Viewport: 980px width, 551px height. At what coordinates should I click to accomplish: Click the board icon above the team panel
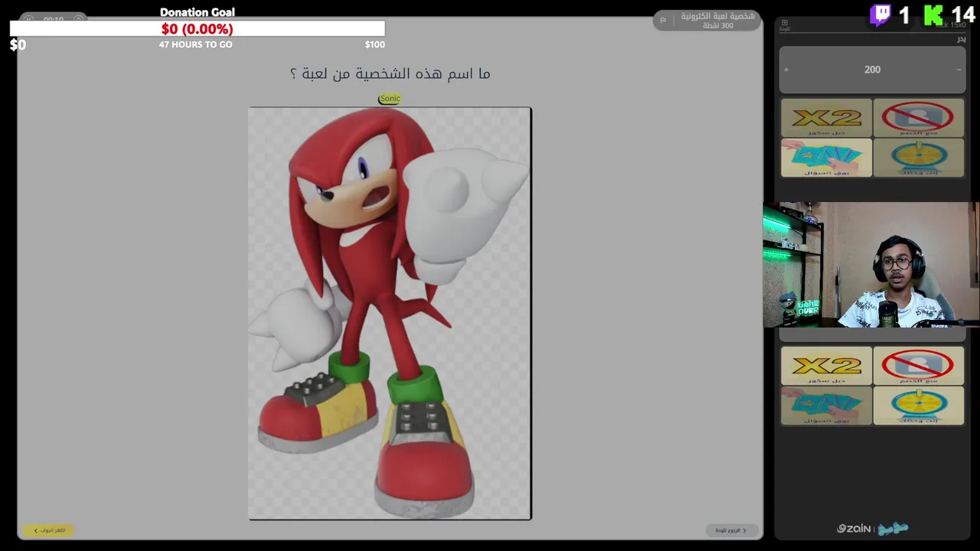pyautogui.click(x=784, y=24)
